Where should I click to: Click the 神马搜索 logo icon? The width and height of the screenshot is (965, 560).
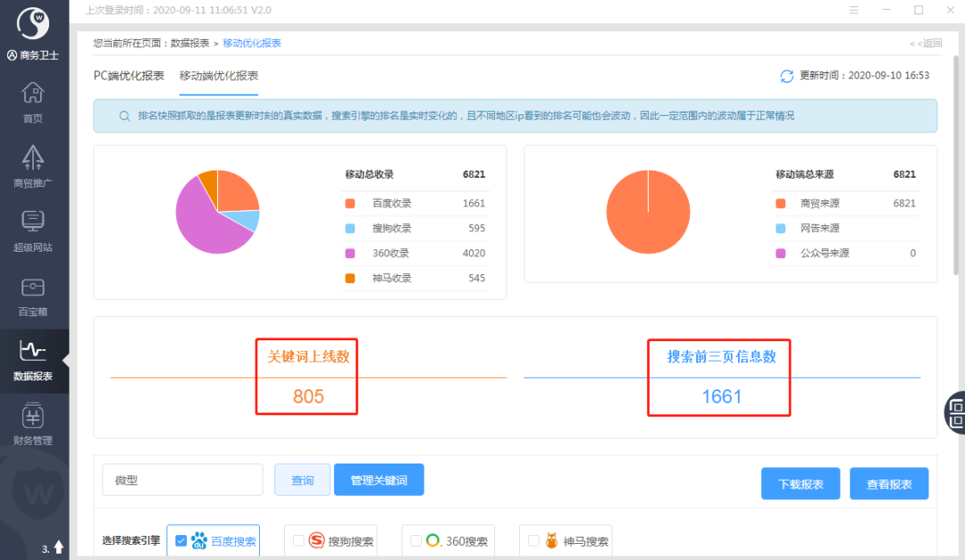(x=551, y=540)
